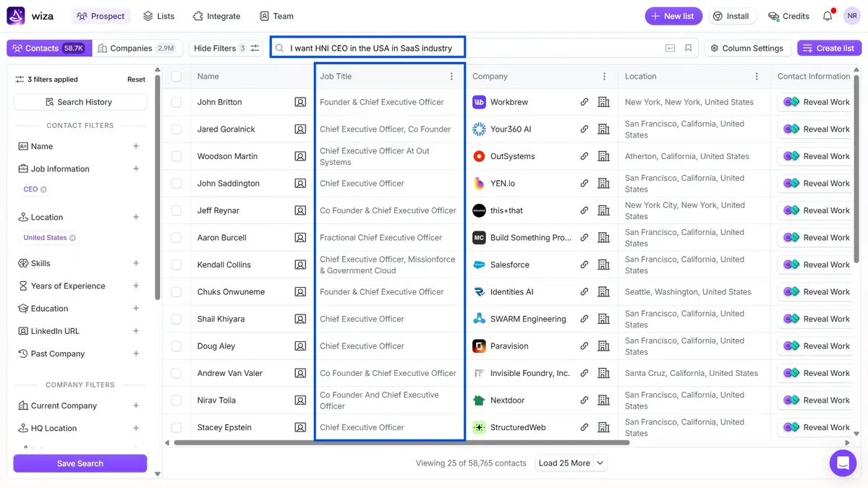Viewport: 868px width, 488px height.
Task: Select Jared Goralnick's row checkbox
Action: [176, 129]
